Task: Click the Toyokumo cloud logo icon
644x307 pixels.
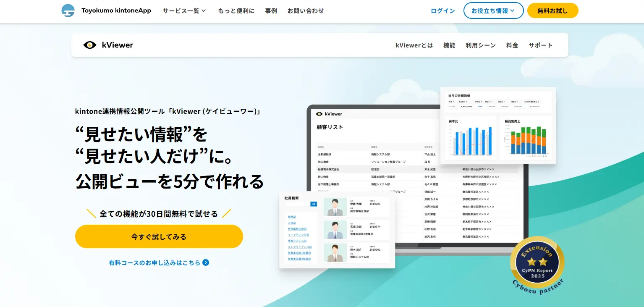Action: click(x=68, y=10)
